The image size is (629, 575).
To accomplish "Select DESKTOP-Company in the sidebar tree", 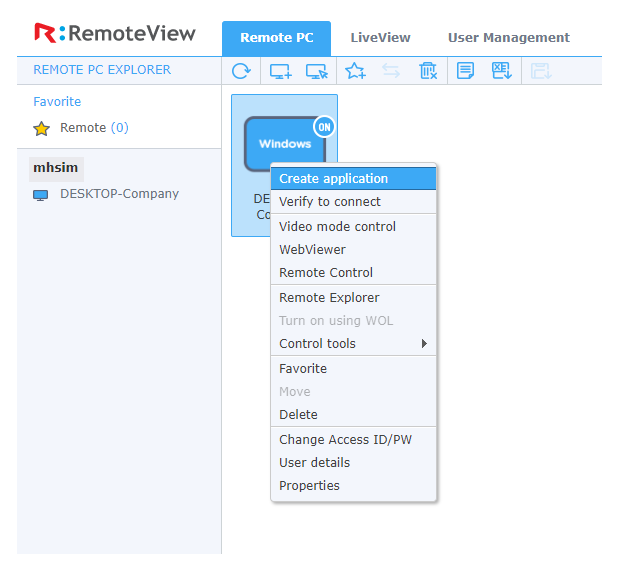I will tap(119, 194).
